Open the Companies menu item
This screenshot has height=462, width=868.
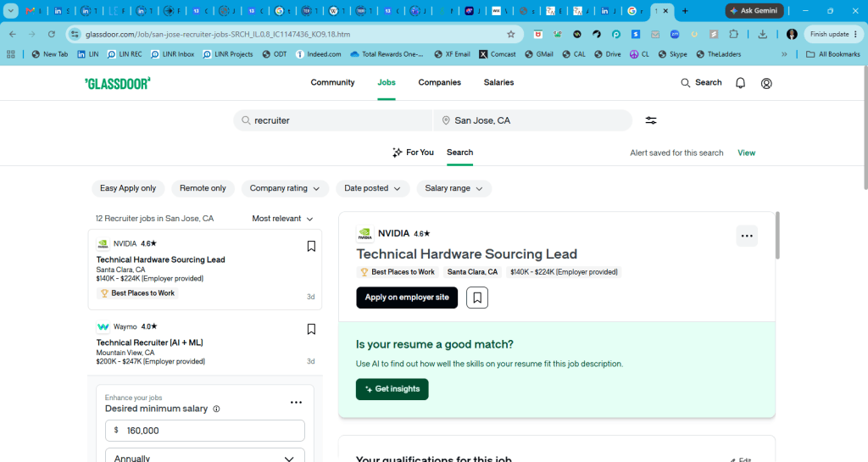tap(440, 82)
